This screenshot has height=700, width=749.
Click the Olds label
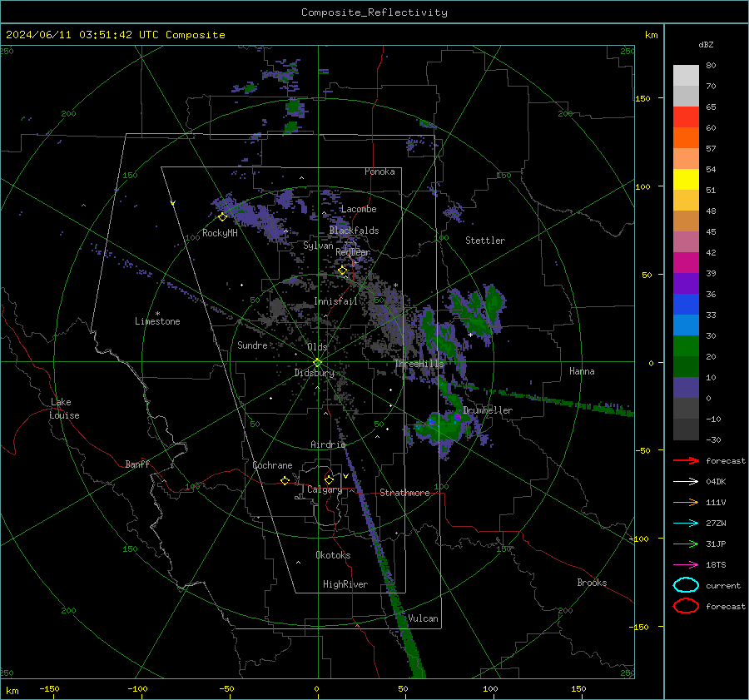pyautogui.click(x=317, y=347)
